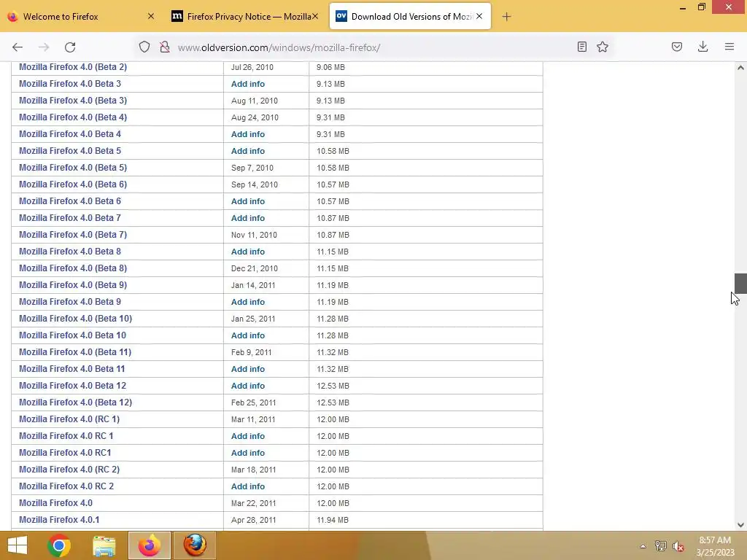
Task: Click Add info for Beta 12 row
Action: (x=248, y=386)
